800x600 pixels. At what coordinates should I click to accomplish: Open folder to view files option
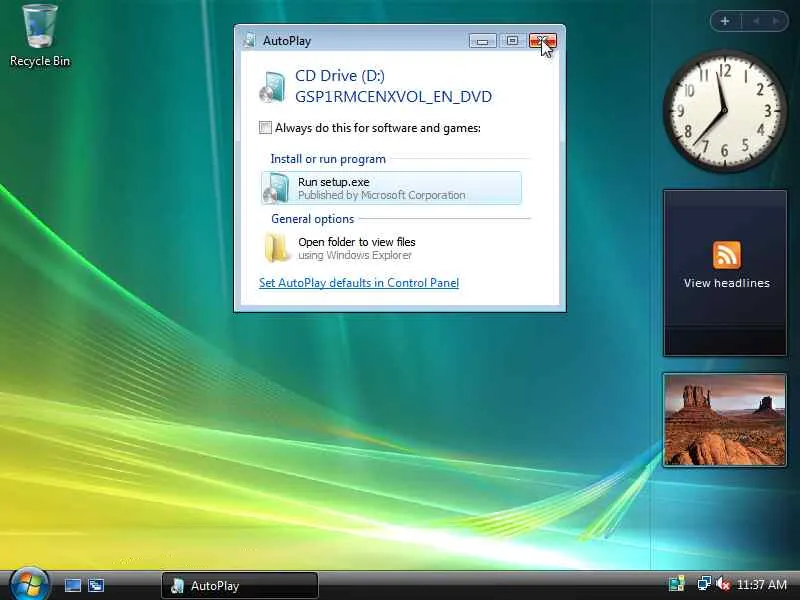pyautogui.click(x=391, y=248)
